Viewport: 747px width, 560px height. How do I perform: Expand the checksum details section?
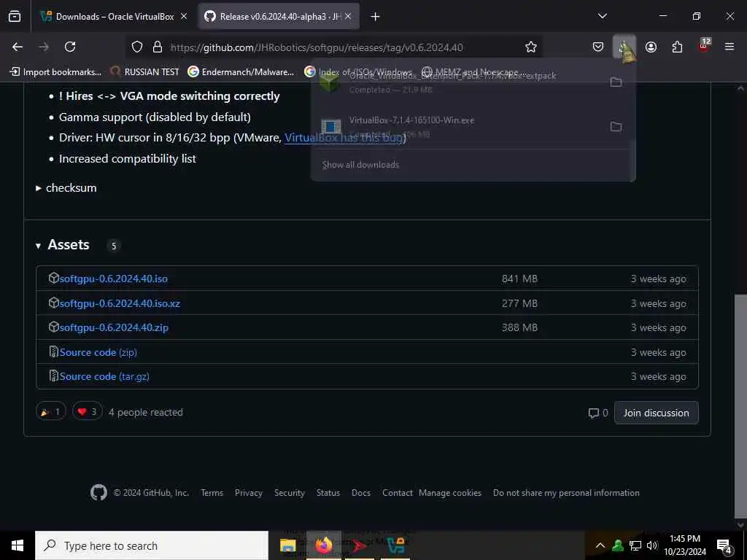[66, 188]
